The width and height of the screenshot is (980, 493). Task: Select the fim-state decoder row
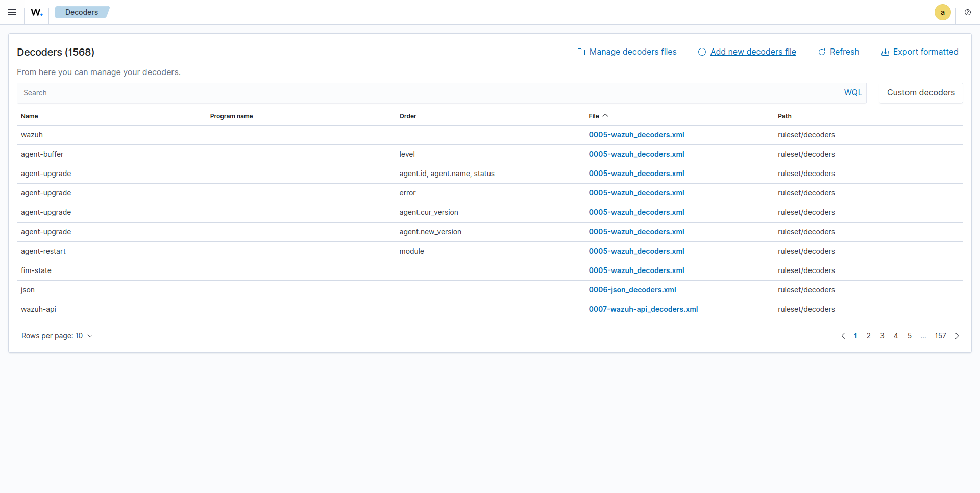click(x=490, y=270)
